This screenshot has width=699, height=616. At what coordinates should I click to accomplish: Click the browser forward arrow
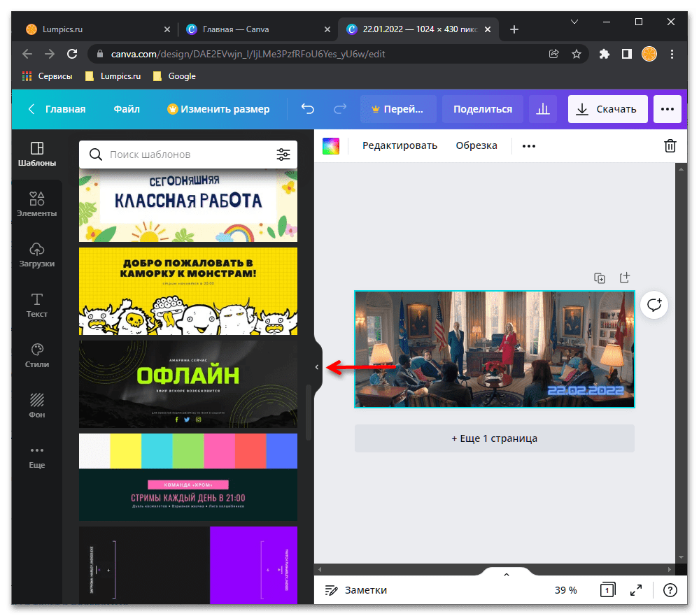tap(50, 54)
